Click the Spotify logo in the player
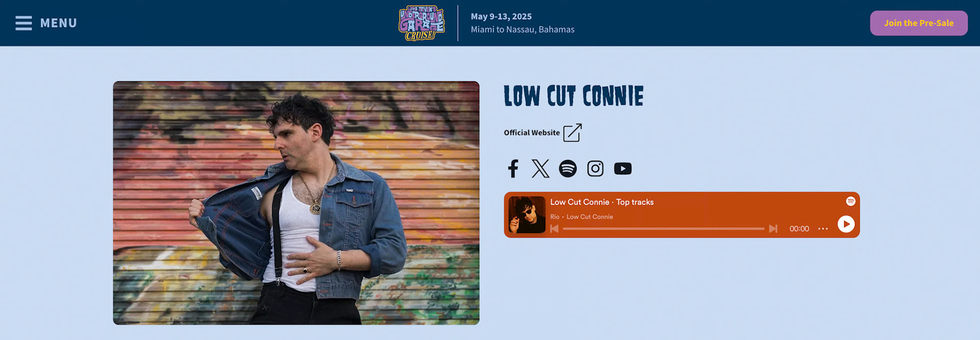This screenshot has height=340, width=980. point(850,201)
